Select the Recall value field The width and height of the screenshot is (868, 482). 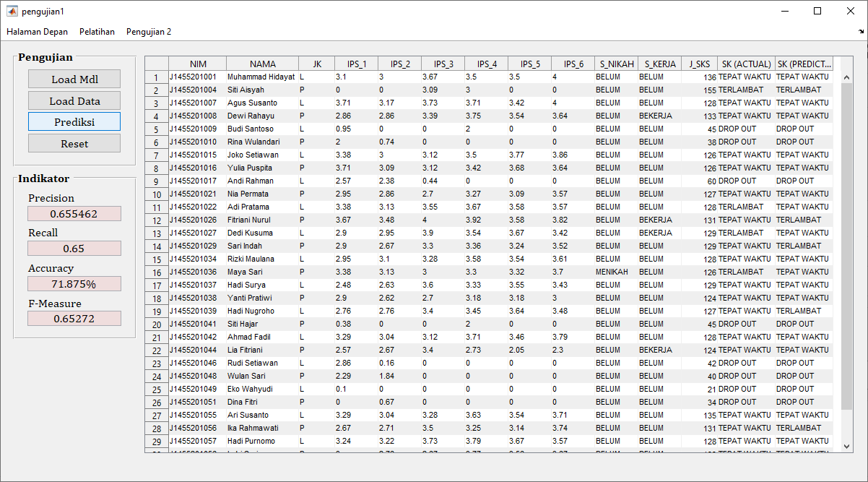point(74,249)
